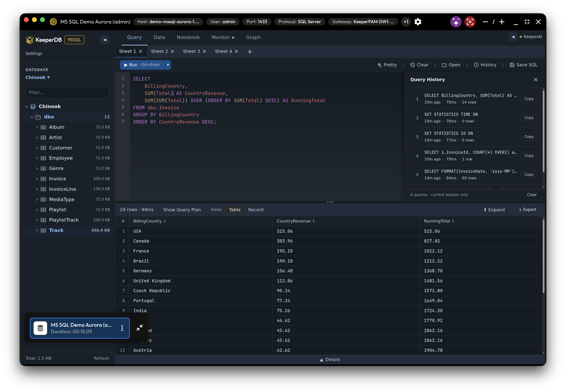Switch results view to Record
The image size is (566, 392).
(256, 210)
